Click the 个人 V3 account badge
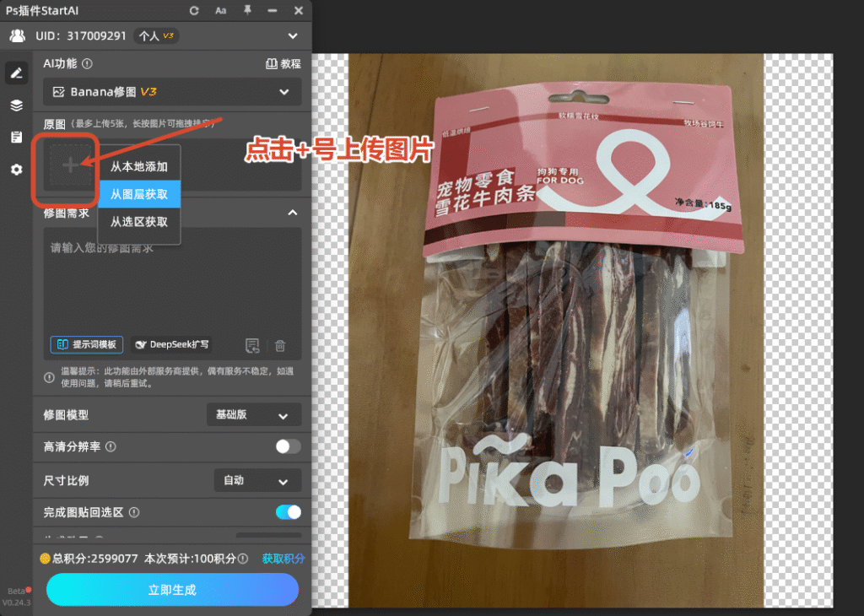864x616 pixels. (156, 35)
